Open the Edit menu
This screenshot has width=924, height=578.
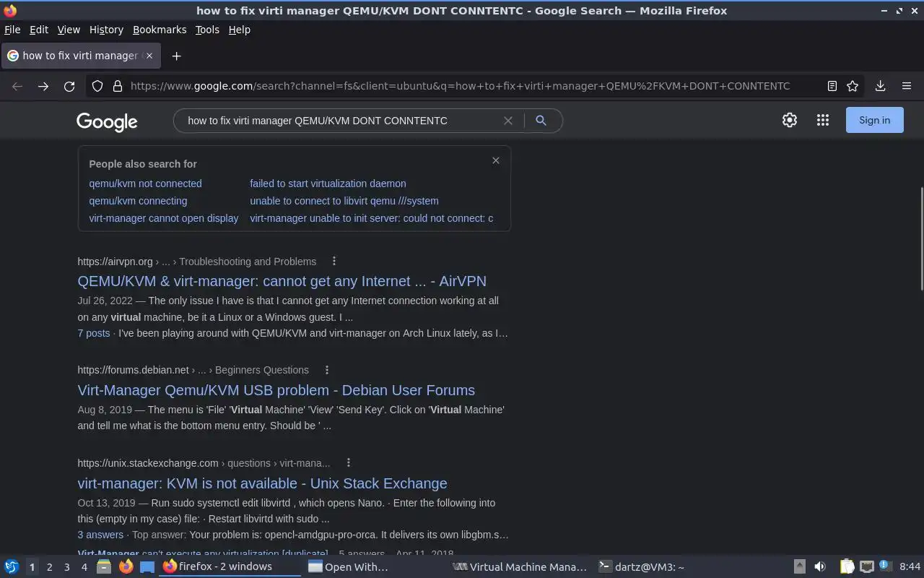tap(39, 30)
